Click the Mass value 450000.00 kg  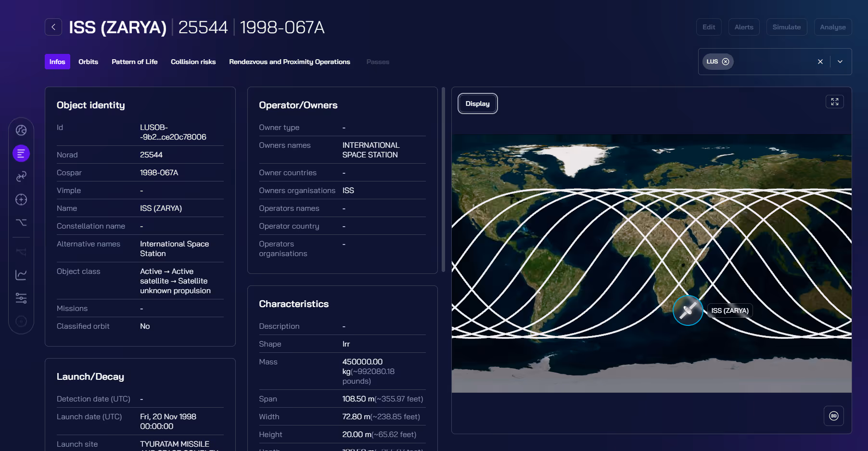tap(362, 366)
